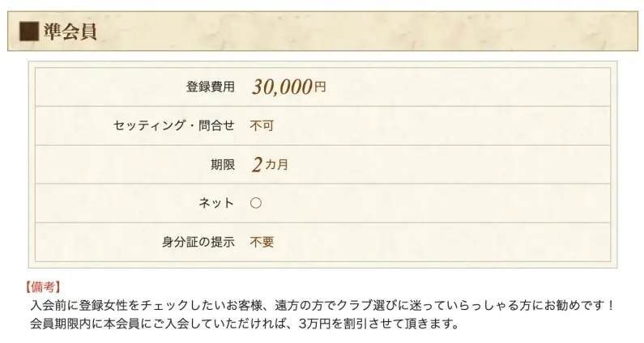This screenshot has width=644, height=343.
Task: Click the 期限 row label
Action: click(223, 164)
